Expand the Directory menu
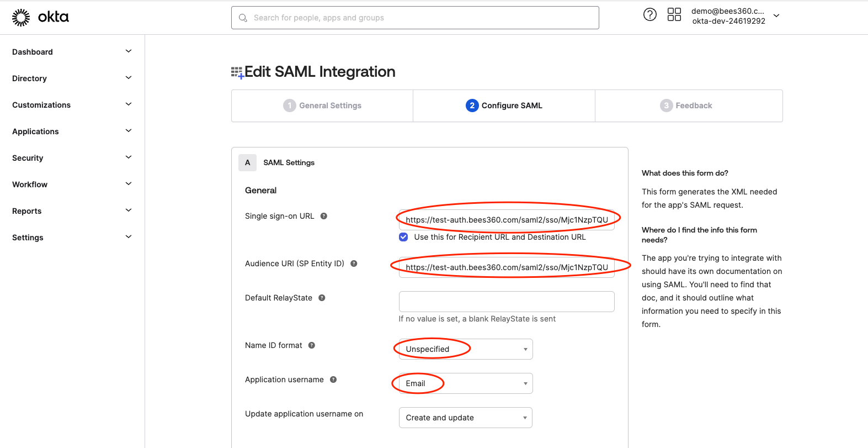The width and height of the screenshot is (868, 448). (129, 78)
